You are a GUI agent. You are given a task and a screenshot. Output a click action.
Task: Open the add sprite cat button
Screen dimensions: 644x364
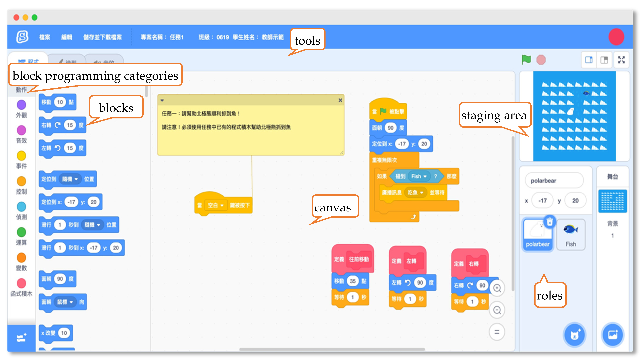[x=575, y=335]
